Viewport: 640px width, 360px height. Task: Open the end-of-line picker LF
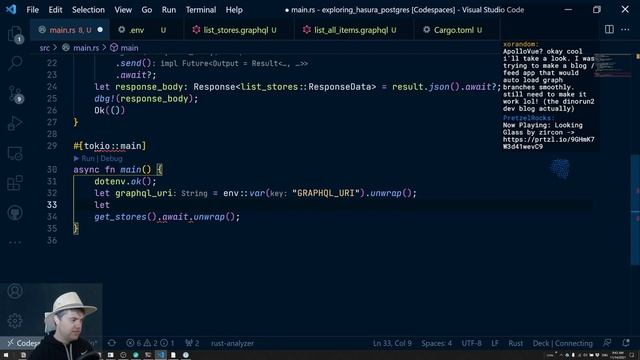click(495, 343)
